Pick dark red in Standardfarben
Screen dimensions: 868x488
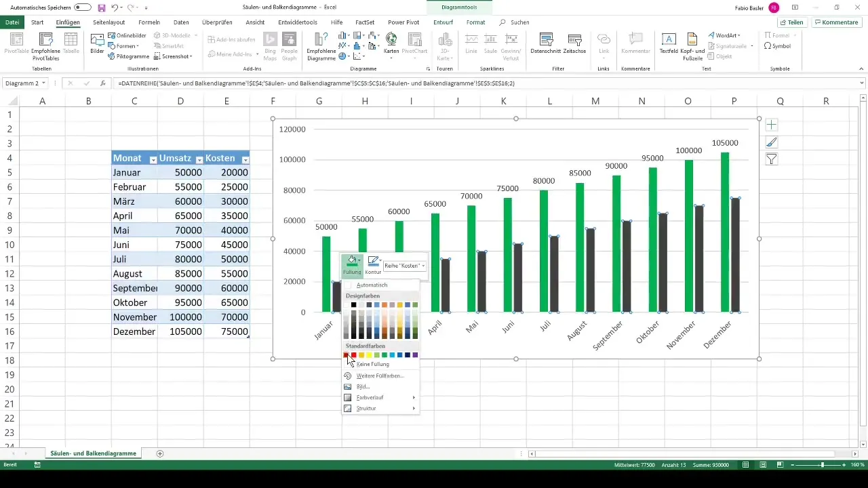coord(346,355)
